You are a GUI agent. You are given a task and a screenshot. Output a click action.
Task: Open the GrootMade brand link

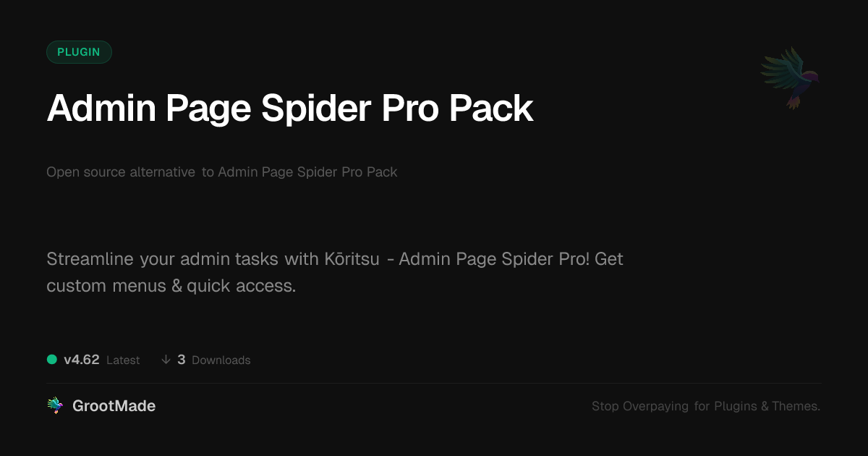(101, 406)
